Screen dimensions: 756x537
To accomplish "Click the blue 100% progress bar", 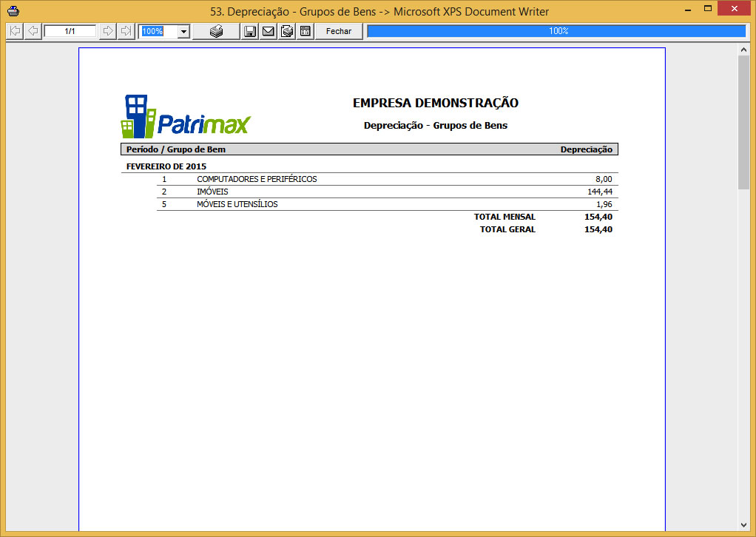I will tap(556, 31).
